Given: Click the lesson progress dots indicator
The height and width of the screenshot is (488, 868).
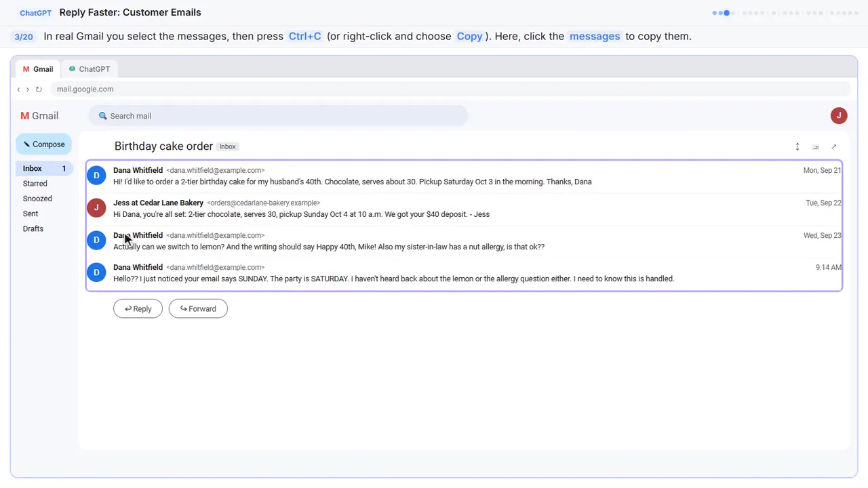Looking at the screenshot, I should [x=786, y=13].
